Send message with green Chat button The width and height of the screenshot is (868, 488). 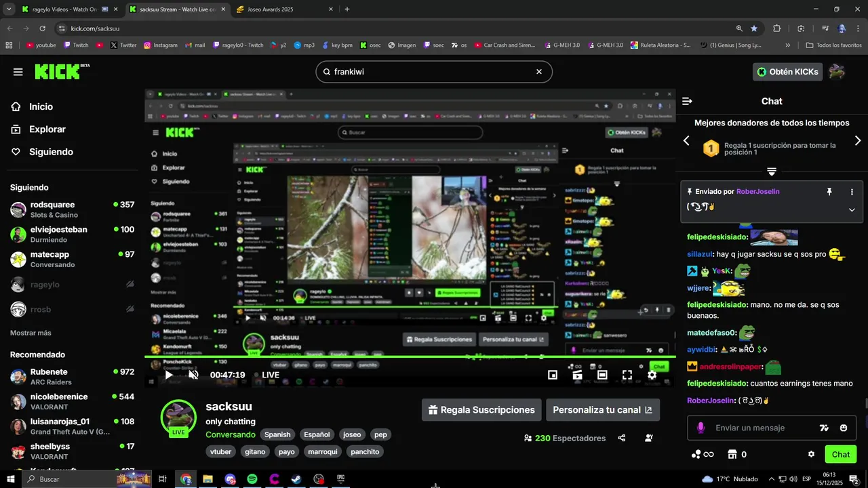pos(841,454)
